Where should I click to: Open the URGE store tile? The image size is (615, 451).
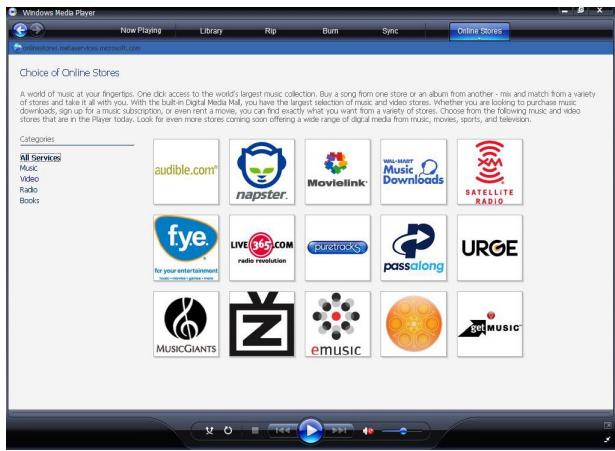coord(489,247)
